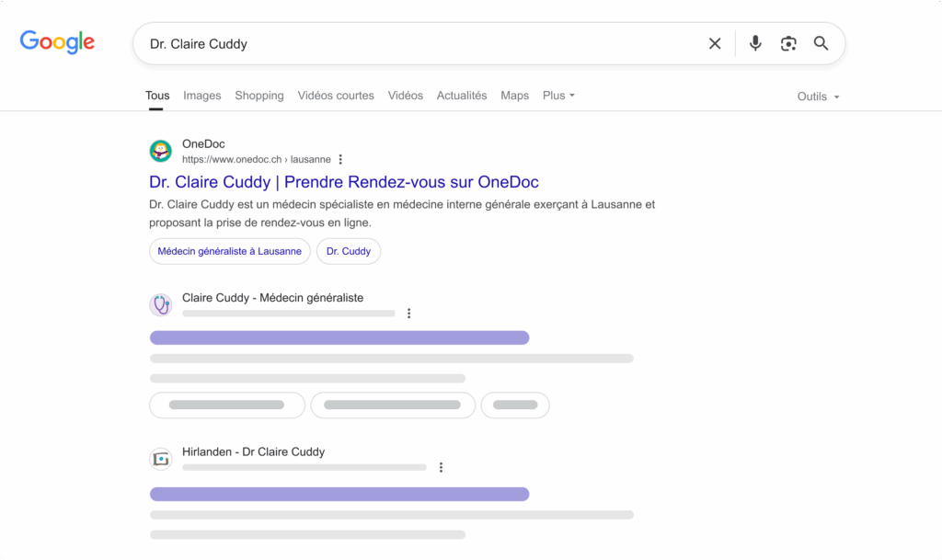Click the onedoc.ch URL text

257,159
